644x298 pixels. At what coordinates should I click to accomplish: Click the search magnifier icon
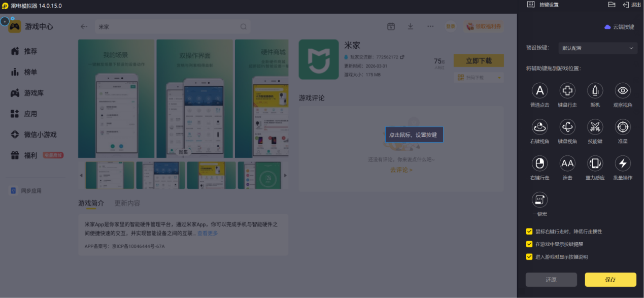(x=244, y=26)
